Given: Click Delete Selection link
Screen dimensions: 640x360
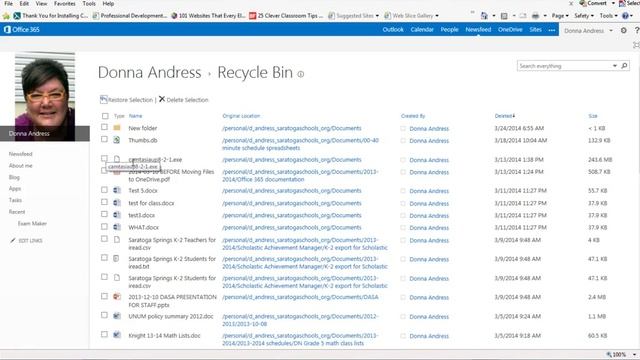Looking at the screenshot, I should pyautogui.click(x=187, y=100).
